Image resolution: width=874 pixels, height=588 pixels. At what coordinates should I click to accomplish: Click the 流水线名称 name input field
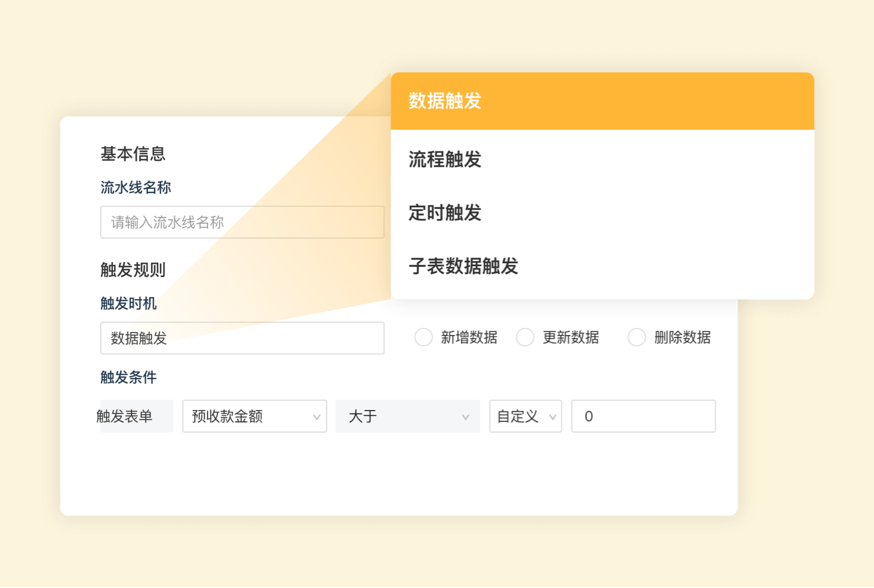click(x=242, y=222)
